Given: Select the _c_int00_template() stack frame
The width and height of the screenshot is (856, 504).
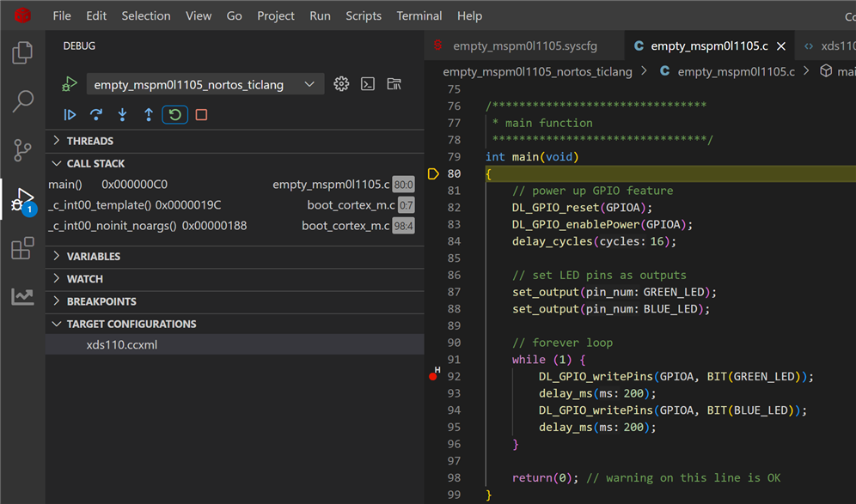Looking at the screenshot, I should point(235,205).
